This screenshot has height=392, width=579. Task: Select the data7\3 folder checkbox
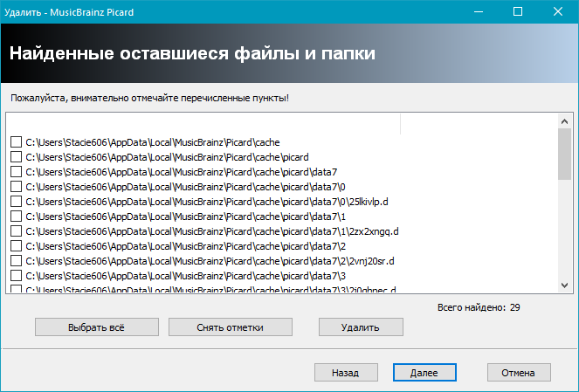pyautogui.click(x=16, y=276)
